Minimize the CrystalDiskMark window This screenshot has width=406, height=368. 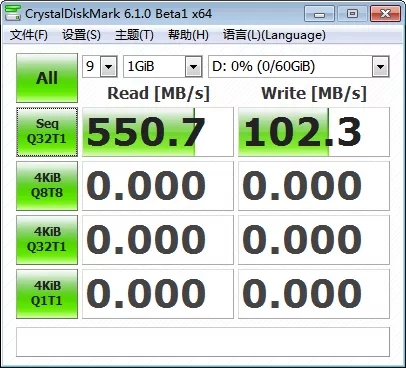(x=319, y=14)
